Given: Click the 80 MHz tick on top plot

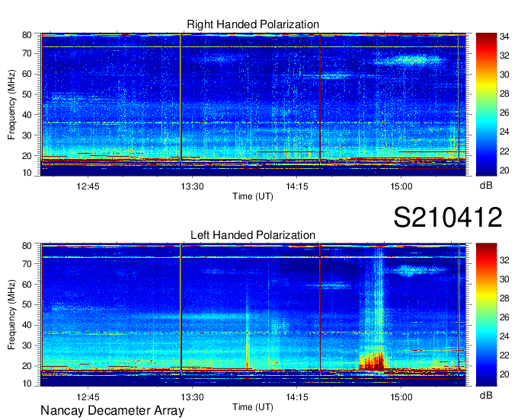Looking at the screenshot, I should (27, 35).
